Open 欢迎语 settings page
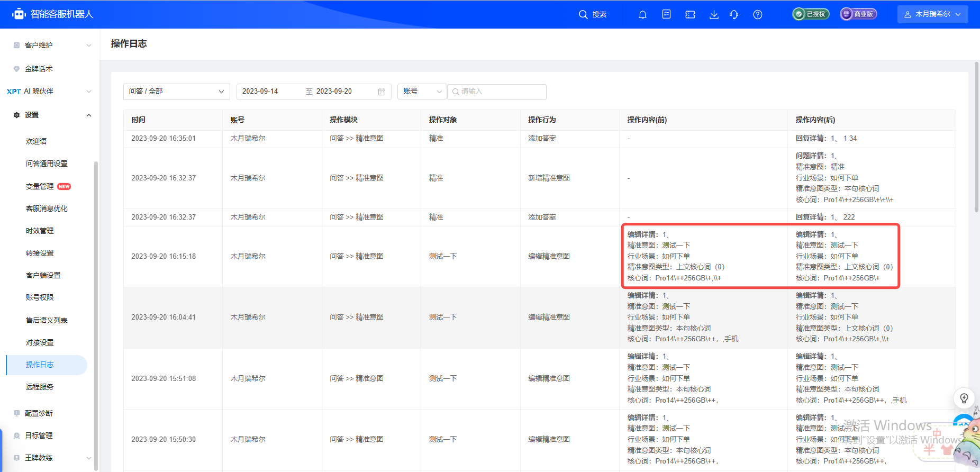This screenshot has width=980, height=472. tap(37, 141)
